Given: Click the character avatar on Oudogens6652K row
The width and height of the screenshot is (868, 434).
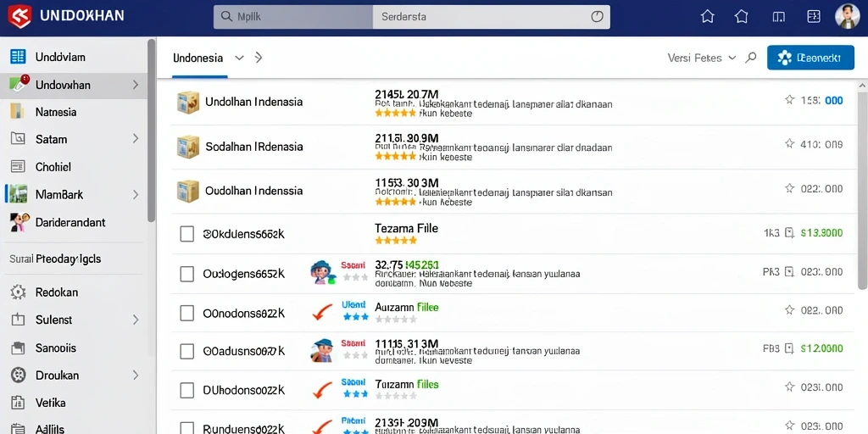Looking at the screenshot, I should point(323,272).
